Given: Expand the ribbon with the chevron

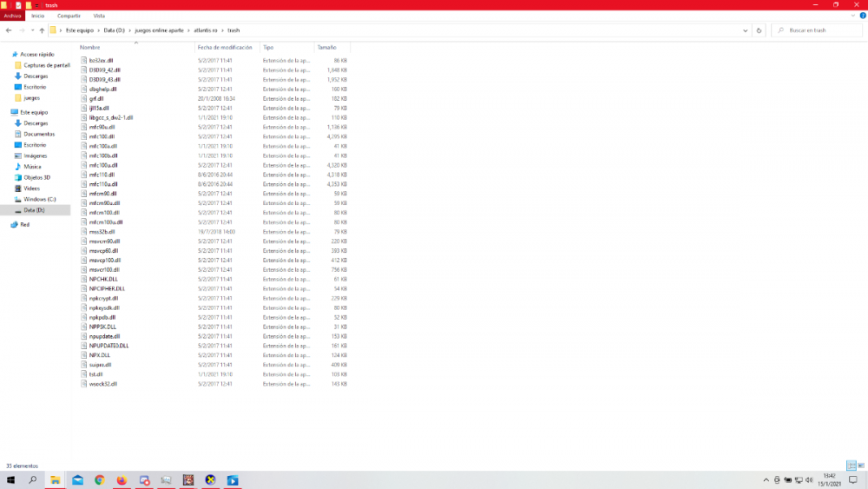Looking at the screenshot, I should (852, 16).
